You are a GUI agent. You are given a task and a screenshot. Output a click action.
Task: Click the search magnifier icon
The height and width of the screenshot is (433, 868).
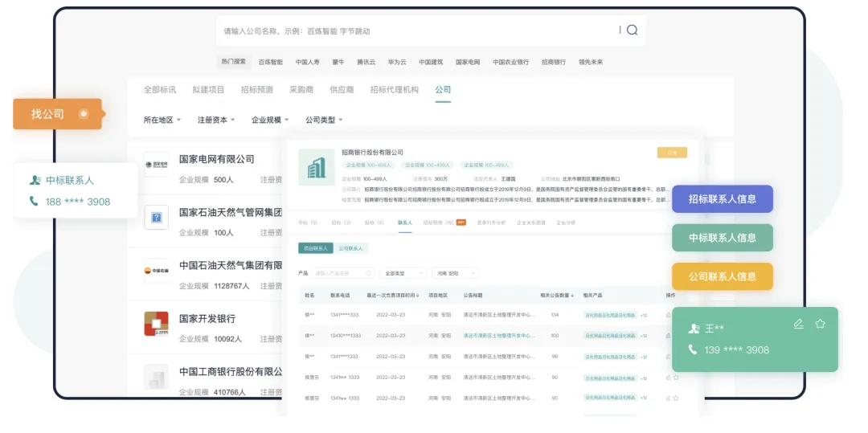[x=632, y=31]
